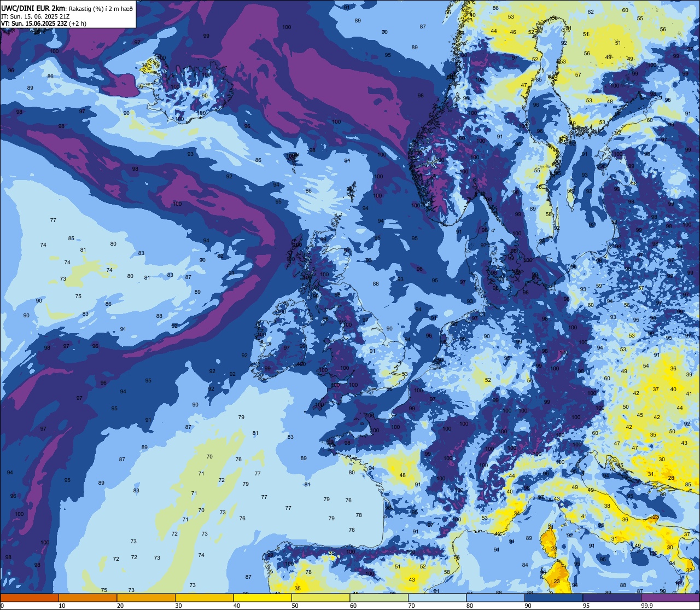
Task: Pick the 20–30% amber legend segment
Action: tap(146, 597)
